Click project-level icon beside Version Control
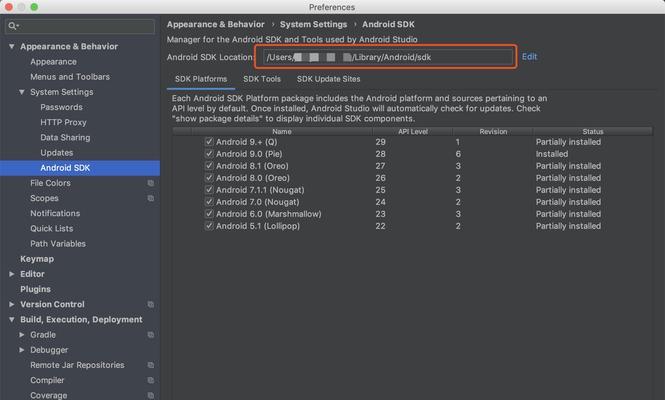Image resolution: width=665 pixels, height=400 pixels. click(151, 304)
